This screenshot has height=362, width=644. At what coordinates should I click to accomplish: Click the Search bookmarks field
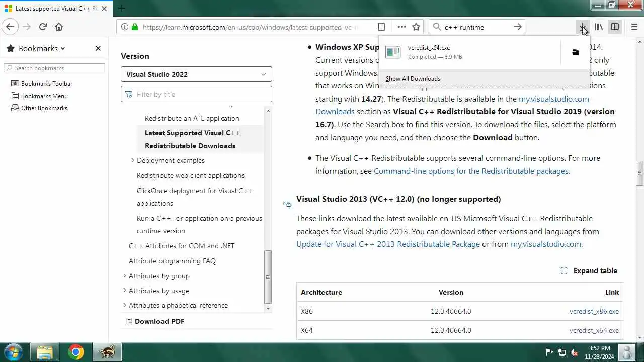(54, 68)
